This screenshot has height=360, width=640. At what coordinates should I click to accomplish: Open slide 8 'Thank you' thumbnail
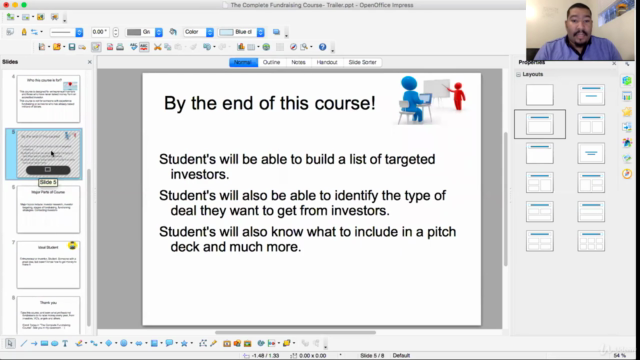tap(48, 315)
